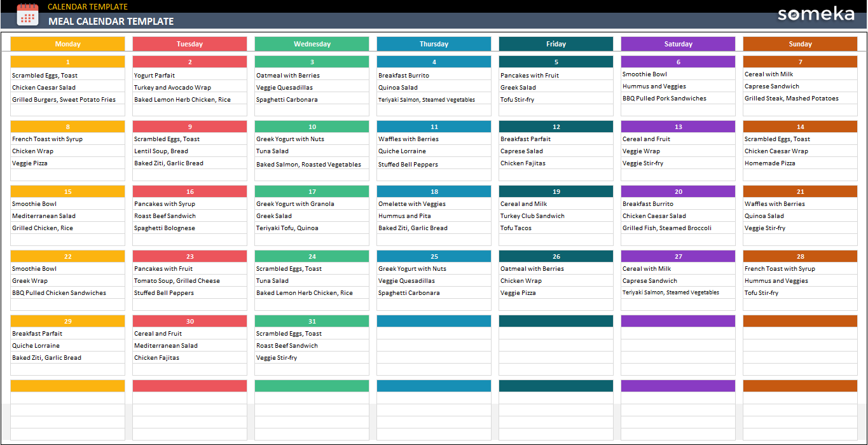This screenshot has width=868, height=445.
Task: Select the Tuesday column header
Action: click(189, 43)
